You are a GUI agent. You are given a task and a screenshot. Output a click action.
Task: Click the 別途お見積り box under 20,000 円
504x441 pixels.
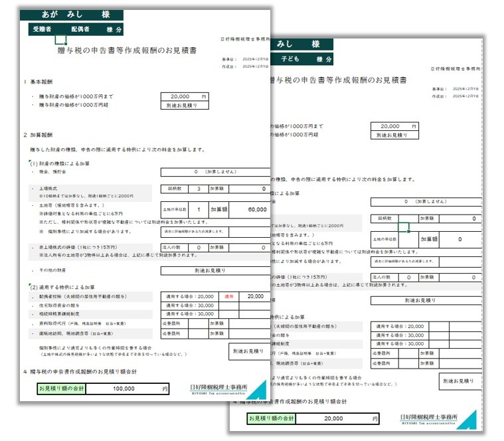point(180,105)
